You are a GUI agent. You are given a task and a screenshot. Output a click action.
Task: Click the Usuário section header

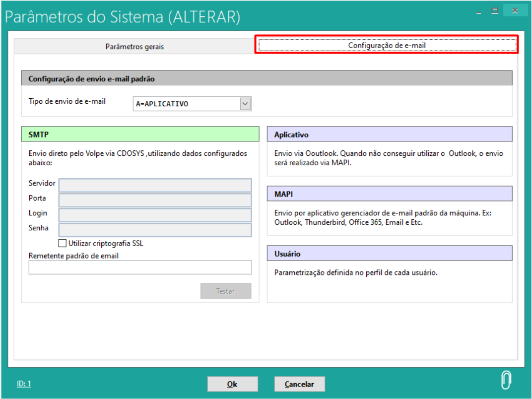tap(389, 254)
